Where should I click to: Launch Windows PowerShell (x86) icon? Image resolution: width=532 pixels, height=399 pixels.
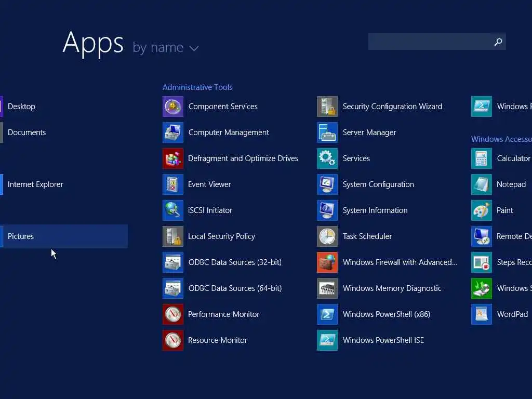pyautogui.click(x=327, y=314)
